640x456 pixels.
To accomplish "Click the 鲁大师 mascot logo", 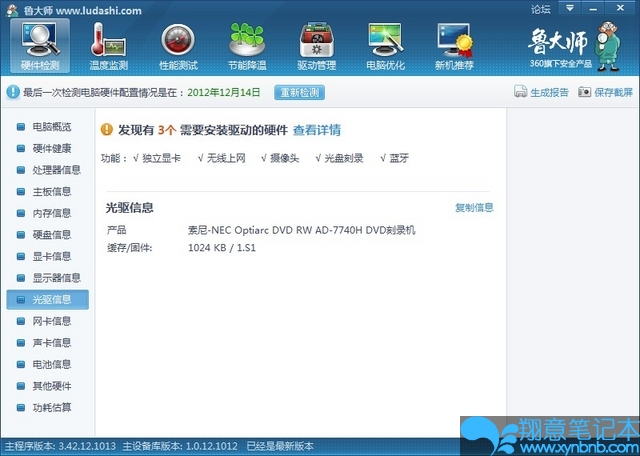I will pos(607,46).
